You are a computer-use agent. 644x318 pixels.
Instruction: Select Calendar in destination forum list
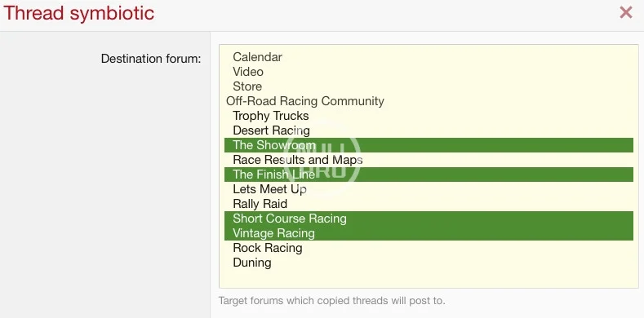(x=429, y=57)
